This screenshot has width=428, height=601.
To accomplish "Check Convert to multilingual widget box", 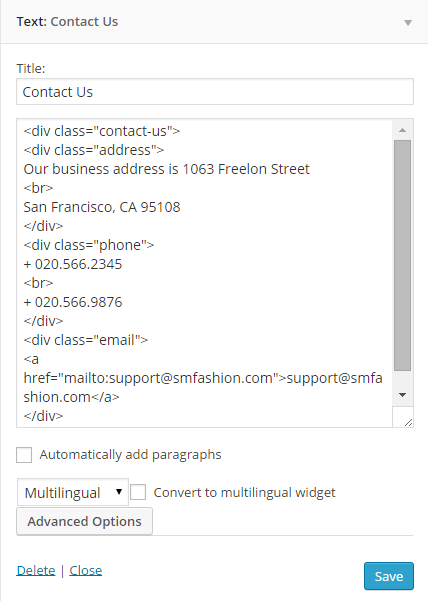I will 138,492.
